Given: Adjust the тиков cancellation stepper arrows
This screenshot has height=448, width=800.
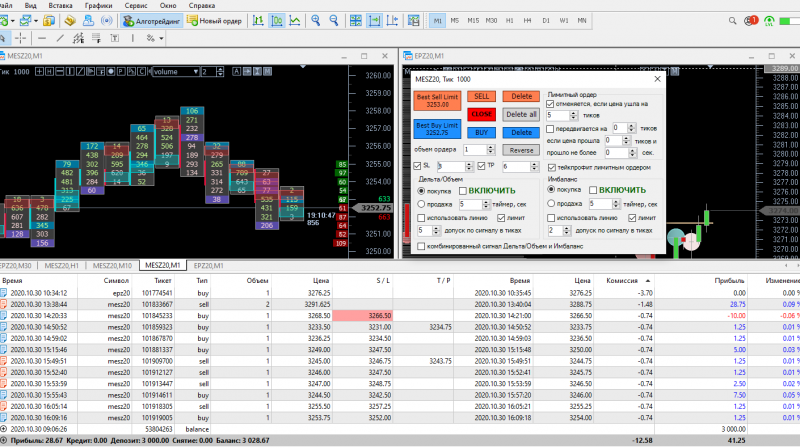Looking at the screenshot, I should coord(573,115).
